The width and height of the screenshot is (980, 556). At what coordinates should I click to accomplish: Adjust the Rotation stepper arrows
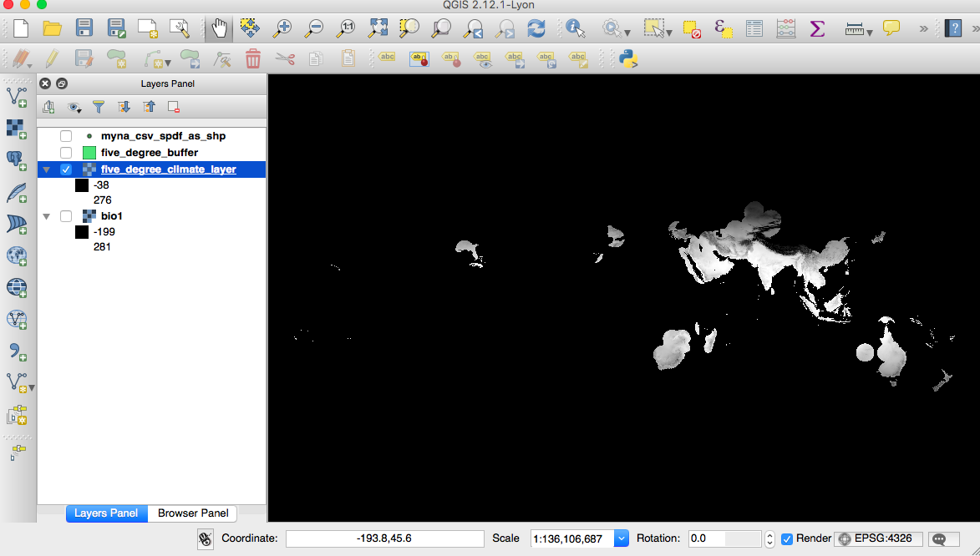(769, 538)
